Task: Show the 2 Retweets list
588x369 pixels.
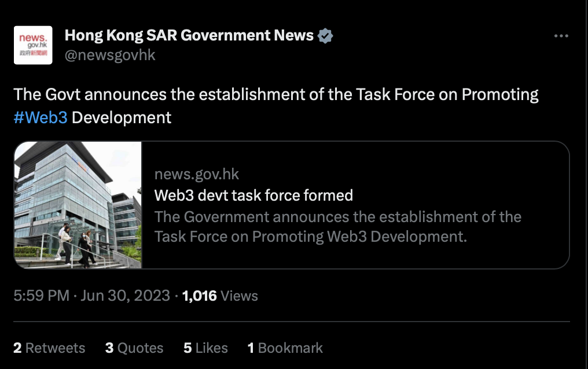Action: click(x=49, y=348)
